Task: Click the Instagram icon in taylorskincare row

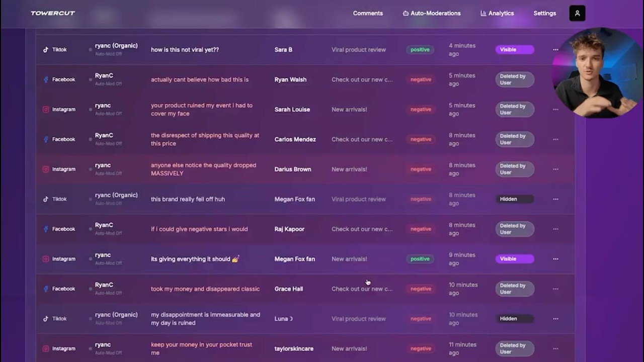Action: pos(46,348)
